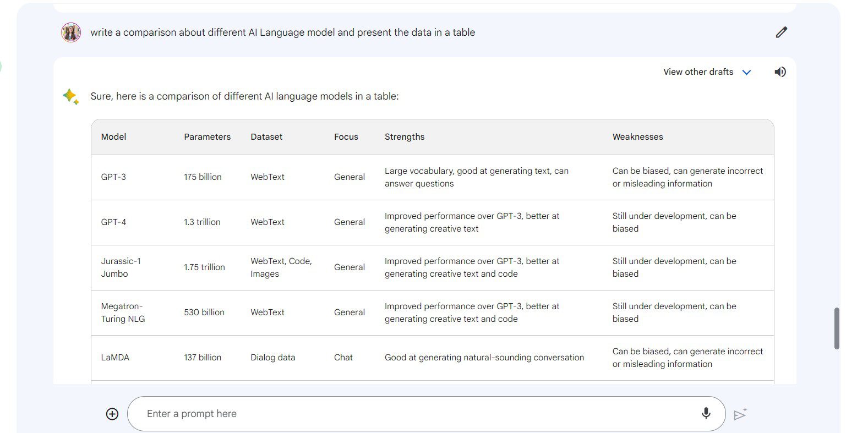This screenshot has height=433, width=868.
Task: Click the Parameters column header
Action: pos(207,137)
